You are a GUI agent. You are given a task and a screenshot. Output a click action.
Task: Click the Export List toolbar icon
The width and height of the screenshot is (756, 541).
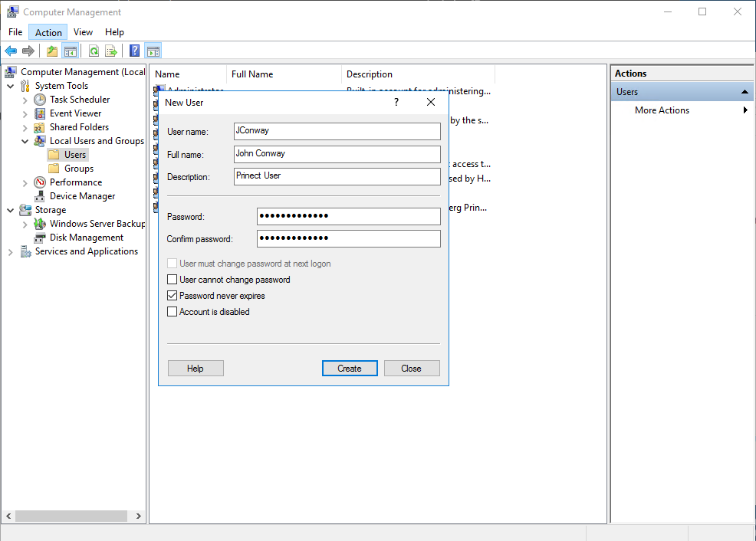[x=111, y=51]
